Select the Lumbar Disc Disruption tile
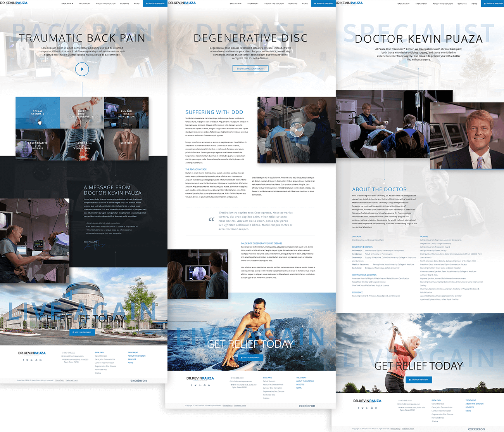Screen dimensions: 504x432 click(126, 113)
